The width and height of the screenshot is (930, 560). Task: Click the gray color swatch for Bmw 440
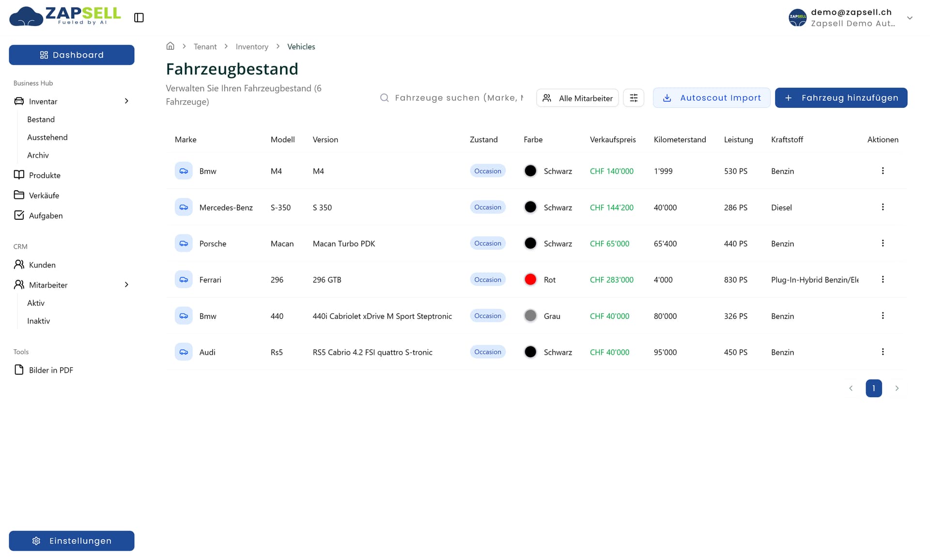pos(530,316)
